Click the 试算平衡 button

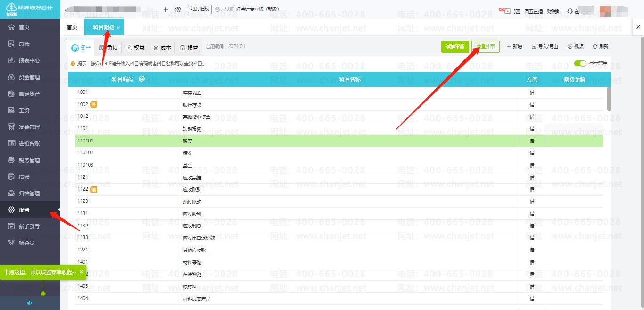click(x=455, y=47)
